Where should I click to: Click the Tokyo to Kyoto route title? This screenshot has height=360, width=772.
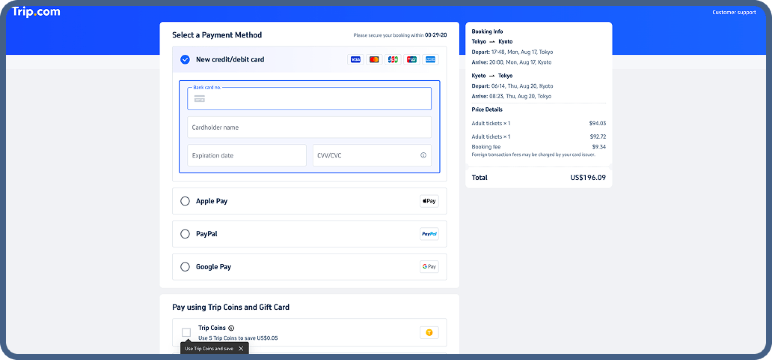492,41
